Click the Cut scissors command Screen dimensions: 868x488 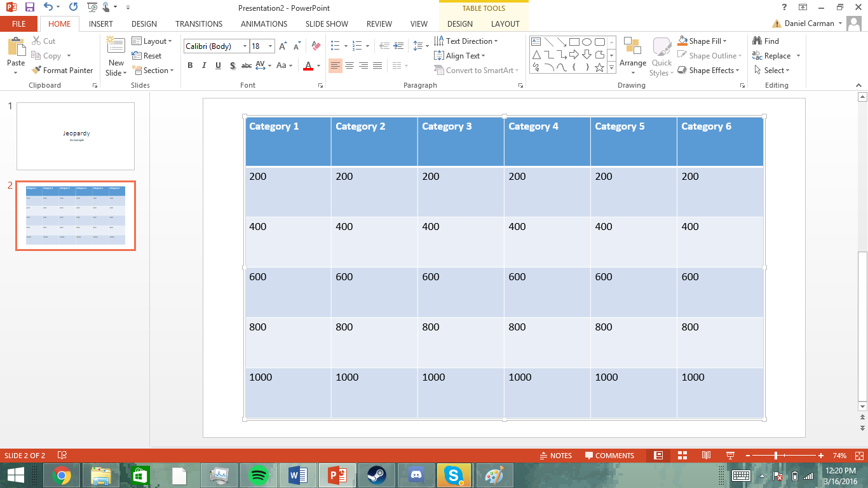[x=44, y=41]
